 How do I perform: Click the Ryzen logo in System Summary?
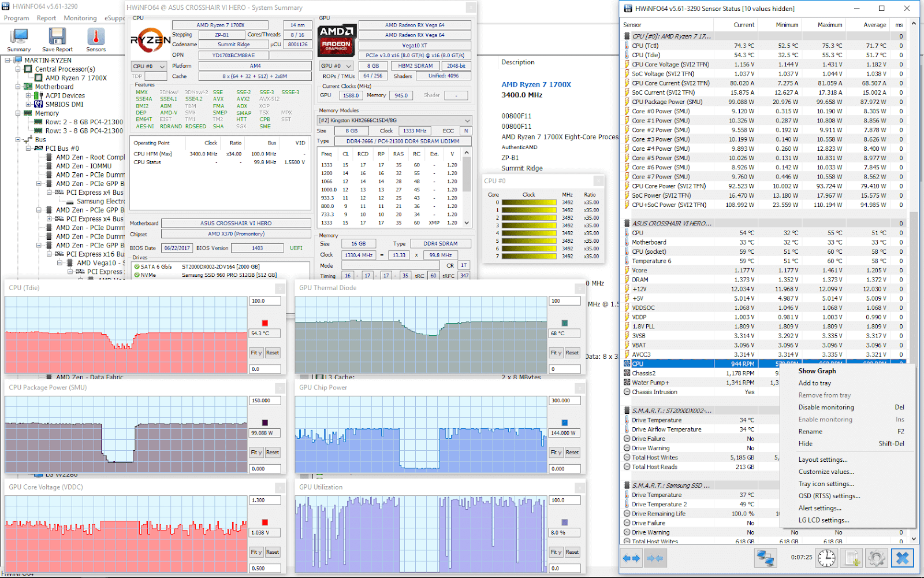tap(150, 39)
